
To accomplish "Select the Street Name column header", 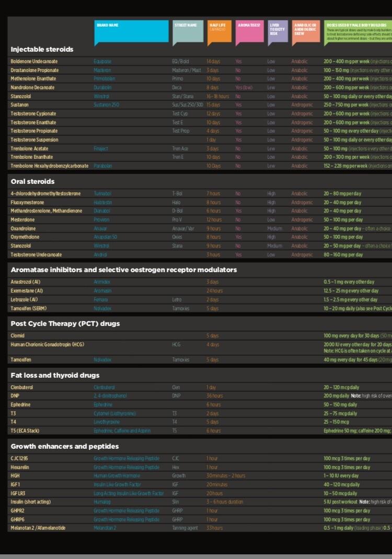I will [188, 31].
